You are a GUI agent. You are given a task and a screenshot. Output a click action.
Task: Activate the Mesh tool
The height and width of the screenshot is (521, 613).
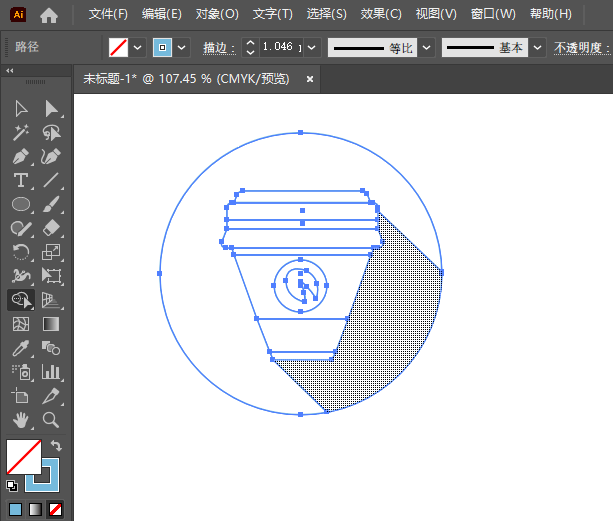click(x=21, y=324)
